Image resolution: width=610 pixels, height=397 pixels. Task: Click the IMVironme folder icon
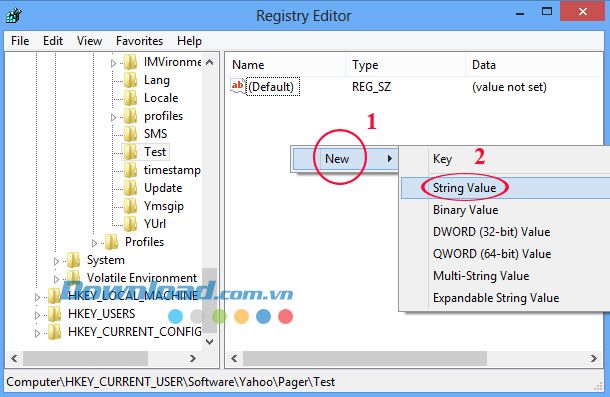130,62
